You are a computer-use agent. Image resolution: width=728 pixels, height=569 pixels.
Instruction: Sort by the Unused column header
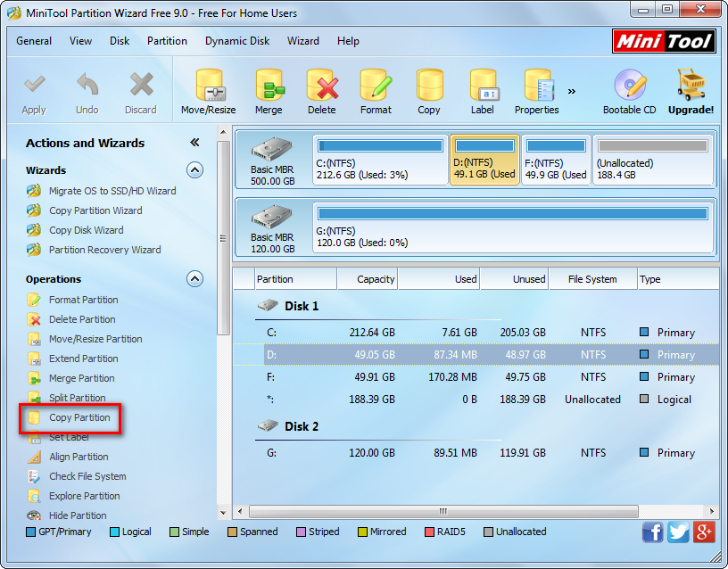(514, 279)
